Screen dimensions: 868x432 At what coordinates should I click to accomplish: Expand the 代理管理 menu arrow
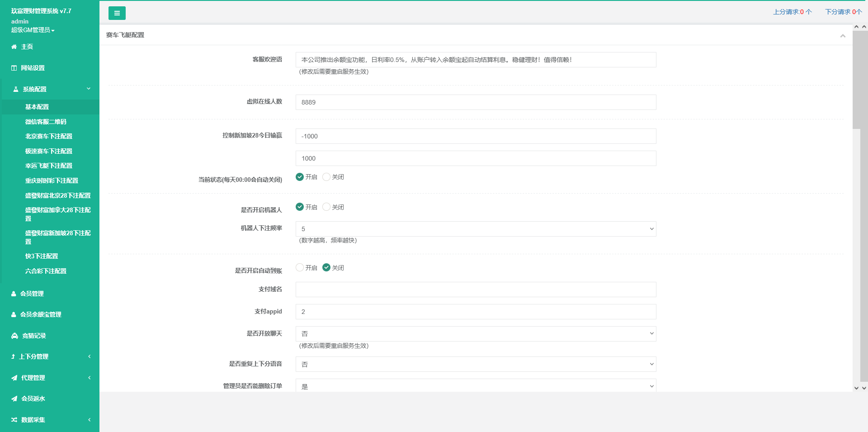90,378
